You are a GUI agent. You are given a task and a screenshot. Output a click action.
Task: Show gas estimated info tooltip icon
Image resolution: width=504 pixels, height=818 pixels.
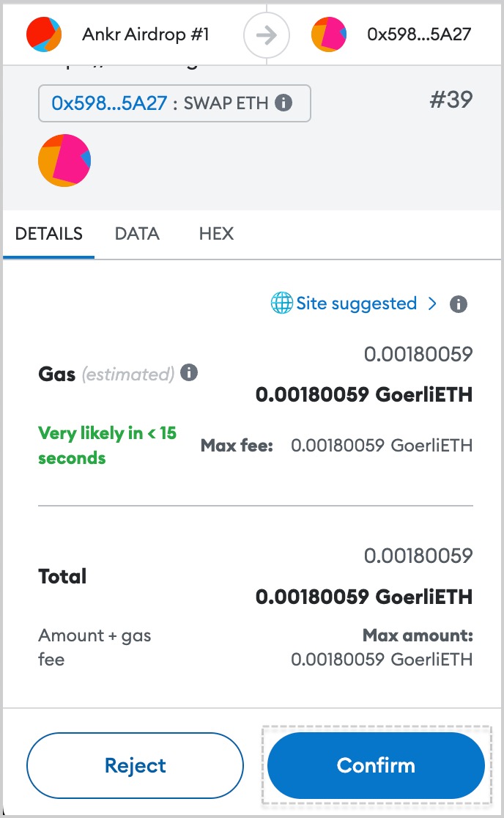tap(189, 372)
